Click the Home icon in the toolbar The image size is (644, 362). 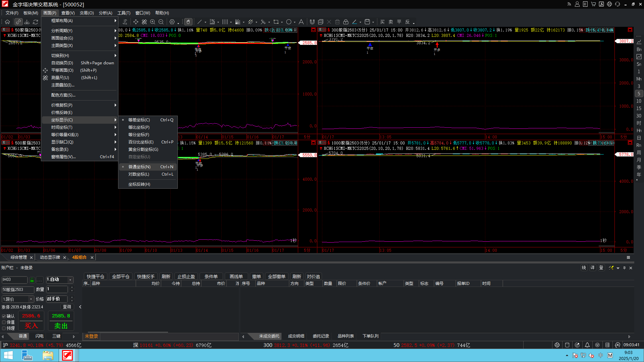pyautogui.click(x=7, y=22)
